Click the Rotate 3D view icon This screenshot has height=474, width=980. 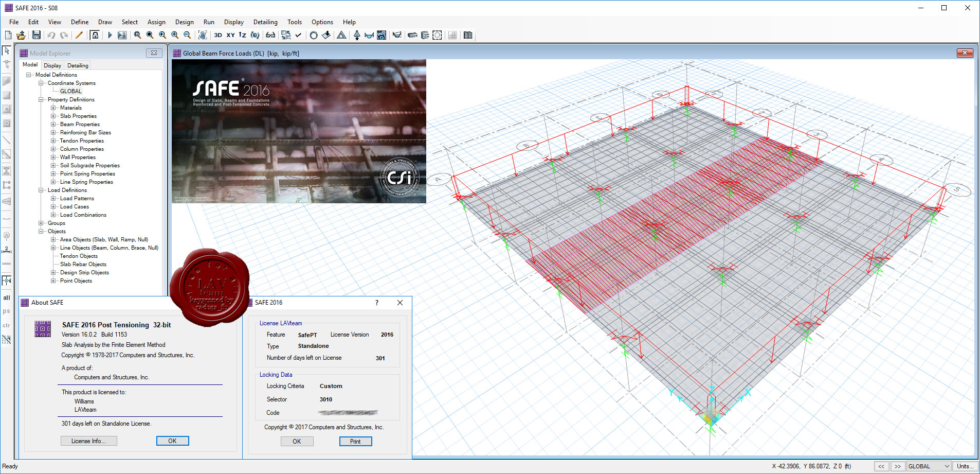[255, 35]
